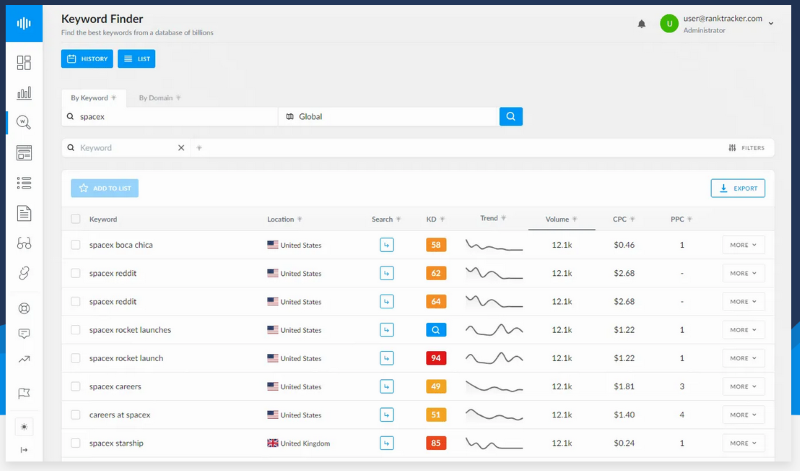Open the bulleted list icon in sidebar
The width and height of the screenshot is (800, 471).
point(24,183)
